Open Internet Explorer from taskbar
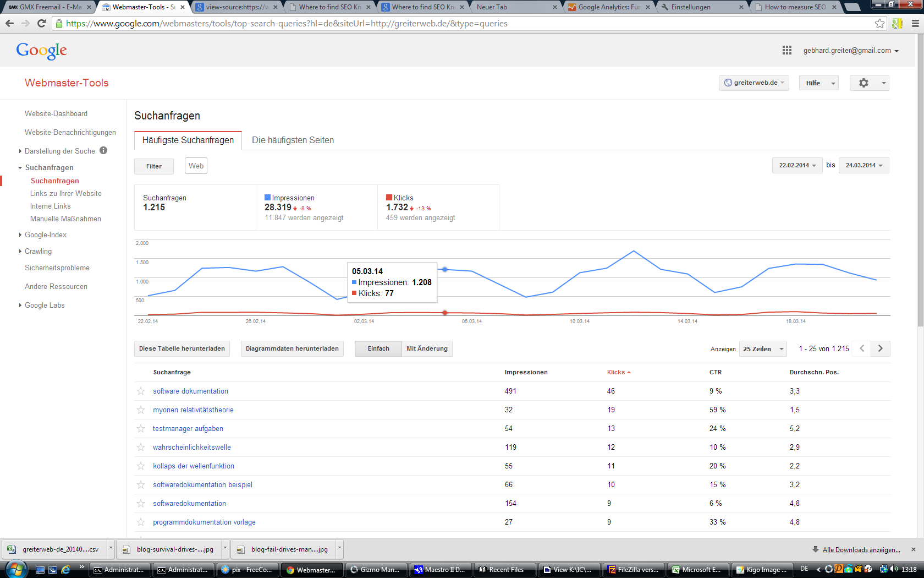 65,570
